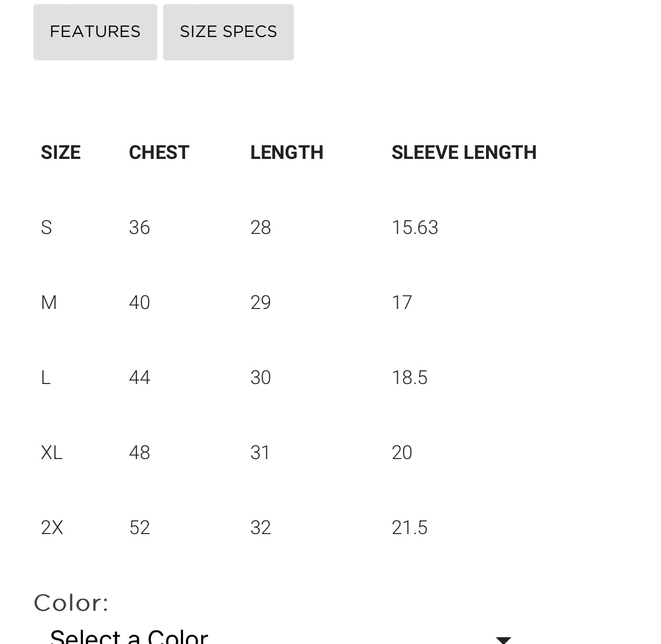The image size is (661, 644).
Task: Click the LENGTH column header
Action: coord(287,153)
